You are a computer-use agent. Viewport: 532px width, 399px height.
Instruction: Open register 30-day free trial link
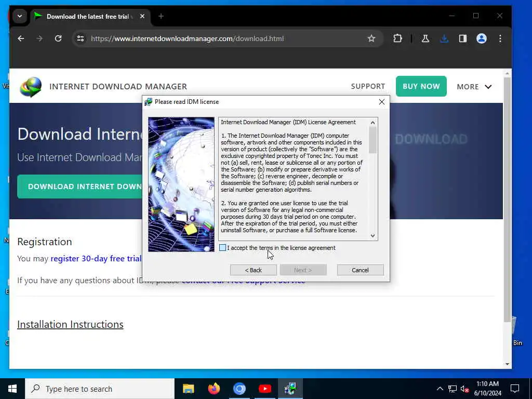point(96,259)
